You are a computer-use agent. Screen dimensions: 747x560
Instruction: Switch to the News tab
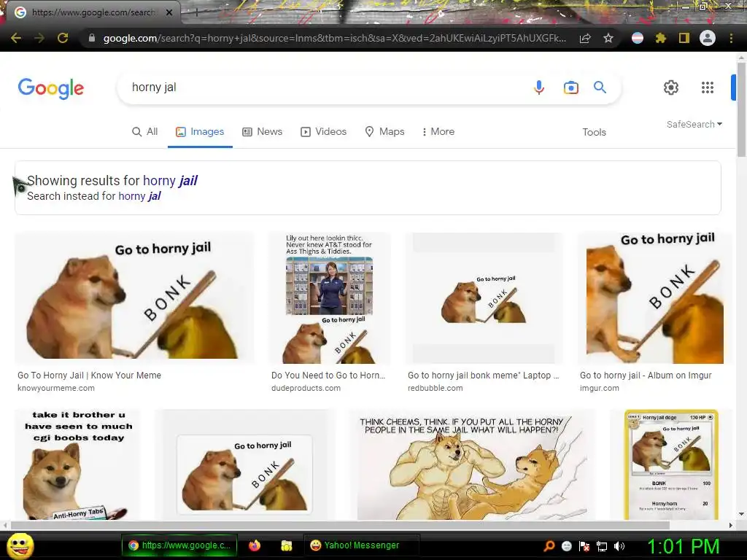point(263,131)
